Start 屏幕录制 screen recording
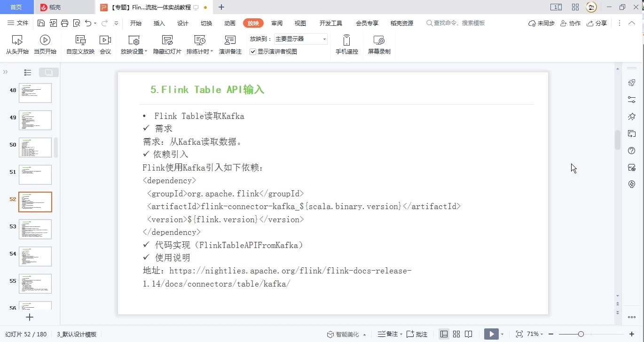Viewport: 644px width, 342px height. tap(379, 45)
